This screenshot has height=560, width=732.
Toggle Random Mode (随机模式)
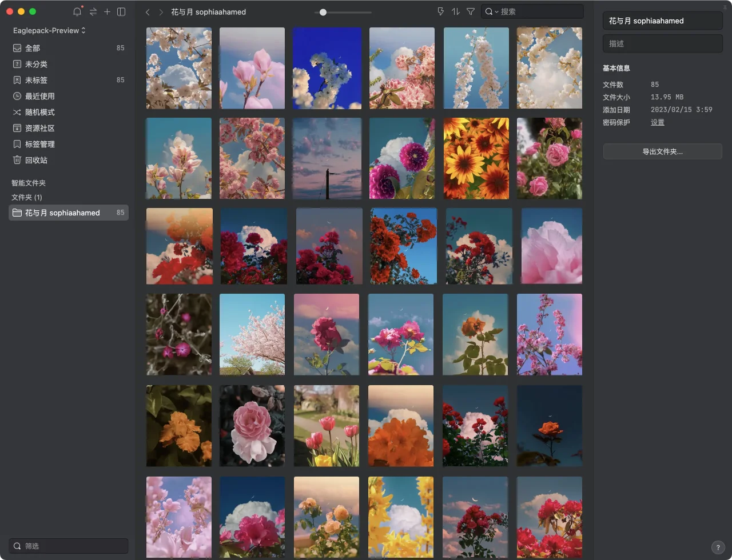[x=39, y=112]
